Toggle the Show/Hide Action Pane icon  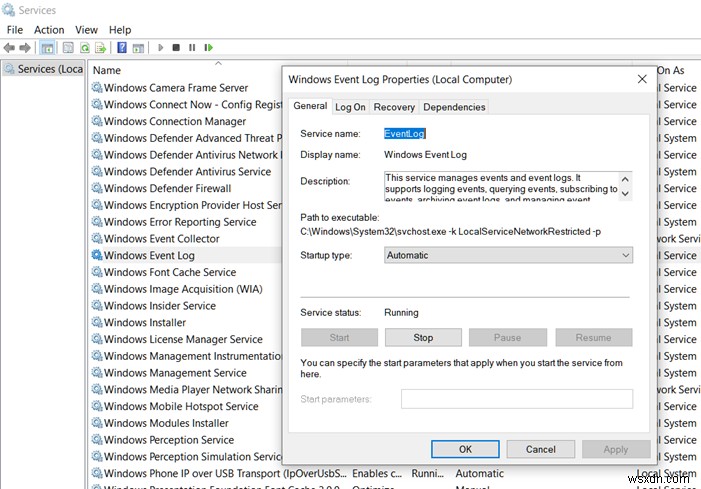[x=138, y=47]
